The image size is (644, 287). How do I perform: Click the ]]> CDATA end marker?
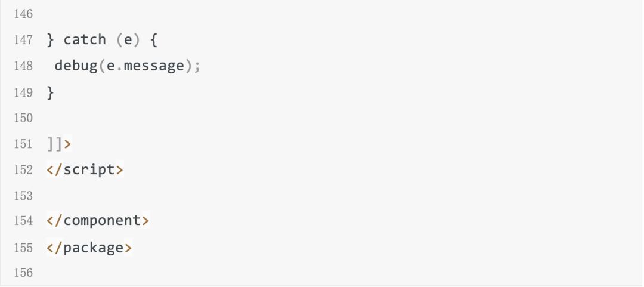tap(58, 144)
